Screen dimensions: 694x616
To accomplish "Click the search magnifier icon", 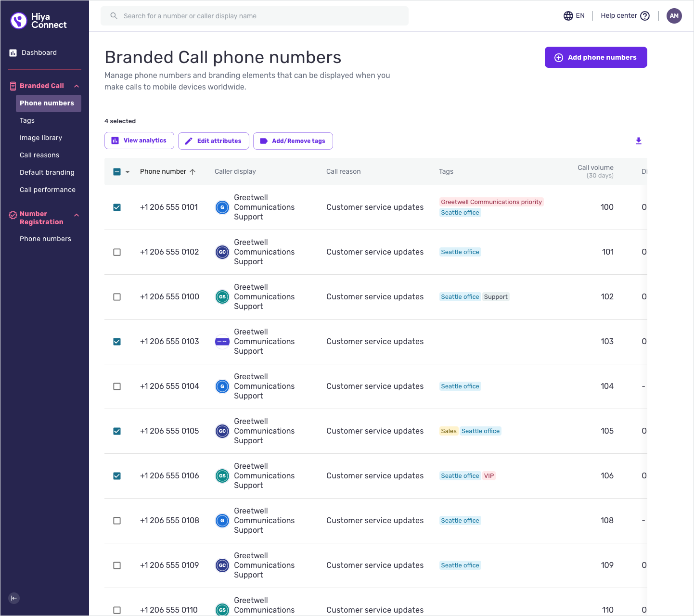I will [x=114, y=16].
